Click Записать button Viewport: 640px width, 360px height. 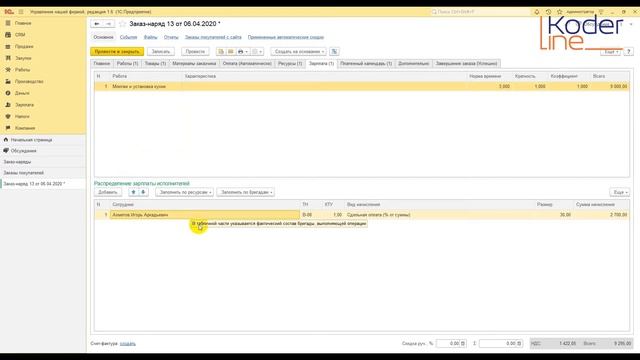click(x=161, y=51)
